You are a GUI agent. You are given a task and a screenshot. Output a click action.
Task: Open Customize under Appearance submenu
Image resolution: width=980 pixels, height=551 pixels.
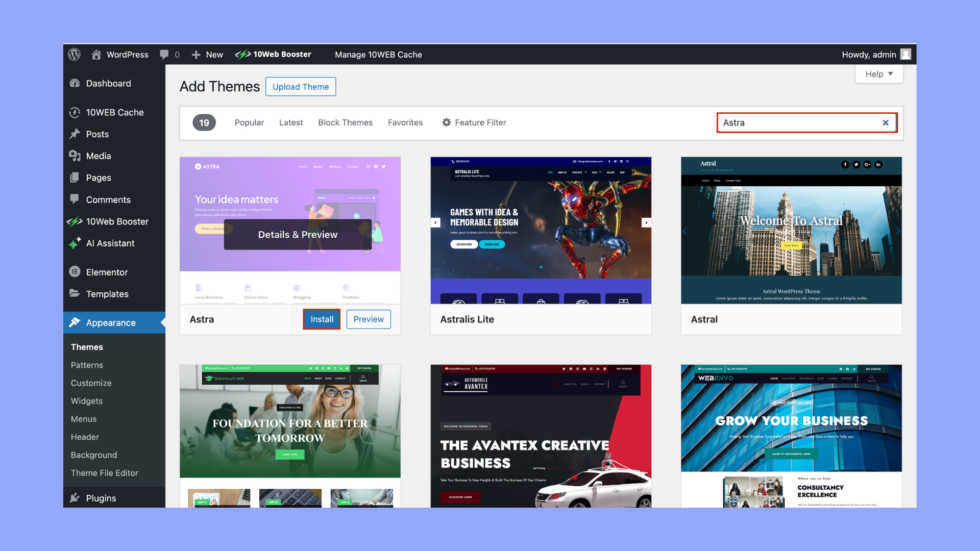click(91, 383)
